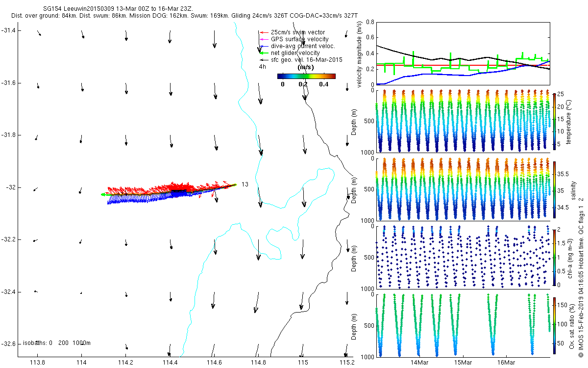The width and height of the screenshot is (588, 368).
Task: Click the '113.8' longitude tick label
Action: click(38, 363)
